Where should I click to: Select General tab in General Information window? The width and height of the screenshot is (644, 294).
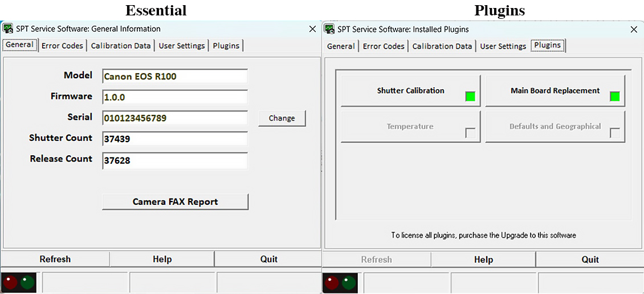coord(20,45)
